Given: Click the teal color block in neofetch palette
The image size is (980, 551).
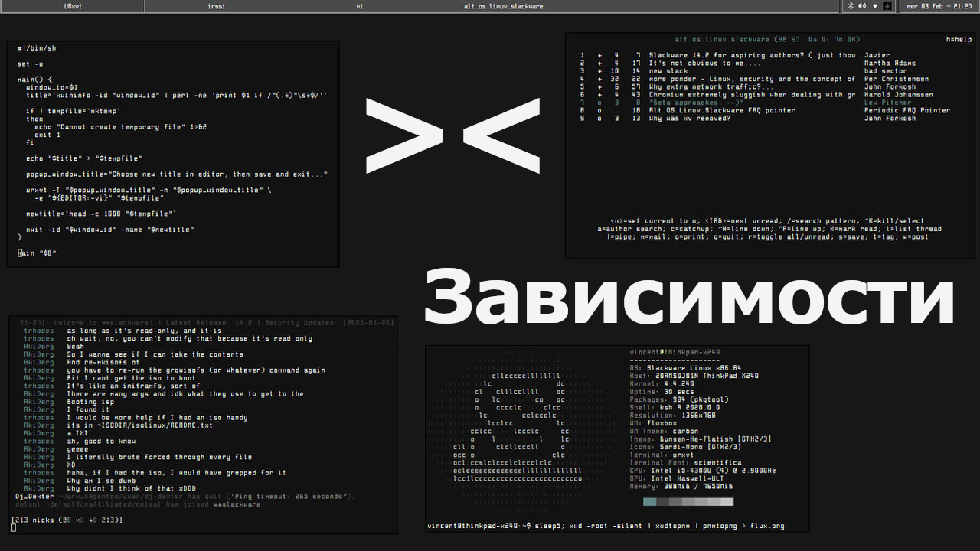Looking at the screenshot, I should pyautogui.click(x=649, y=502).
